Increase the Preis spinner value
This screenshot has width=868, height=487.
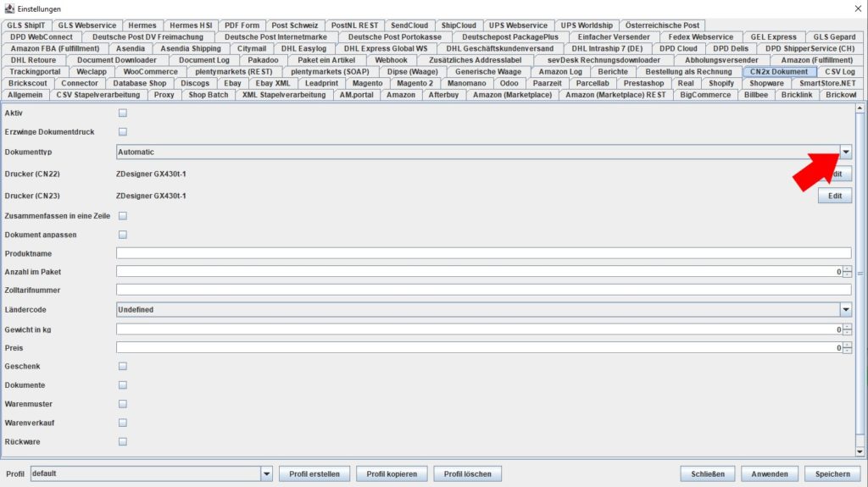pyautogui.click(x=847, y=345)
